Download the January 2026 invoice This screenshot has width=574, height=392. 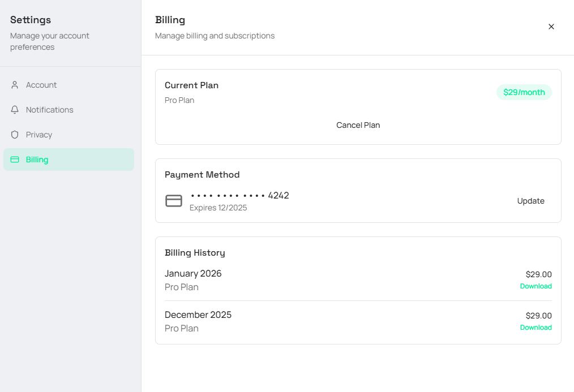point(536,286)
